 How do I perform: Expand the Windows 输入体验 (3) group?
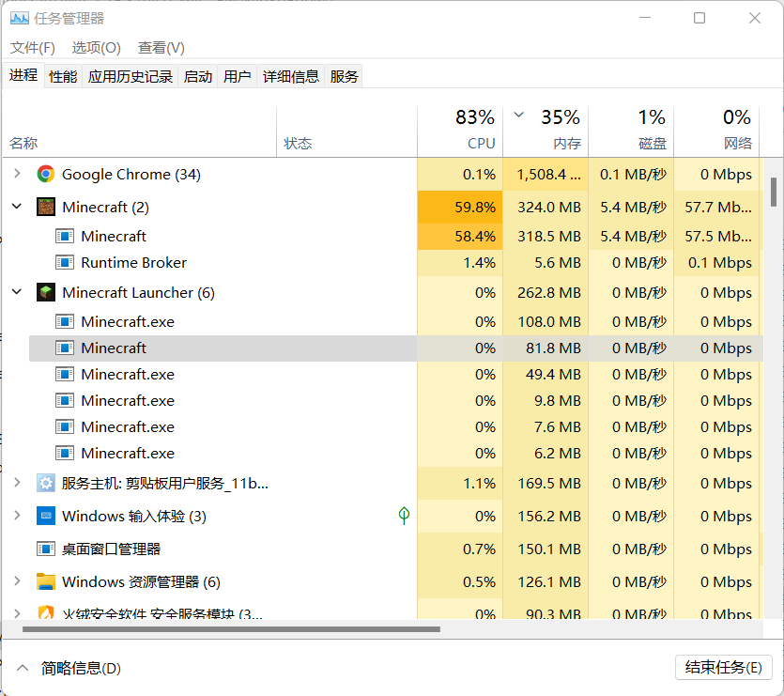(17, 516)
